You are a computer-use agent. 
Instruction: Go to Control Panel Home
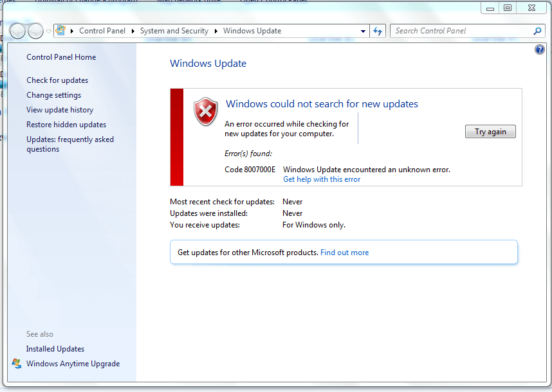tap(61, 57)
